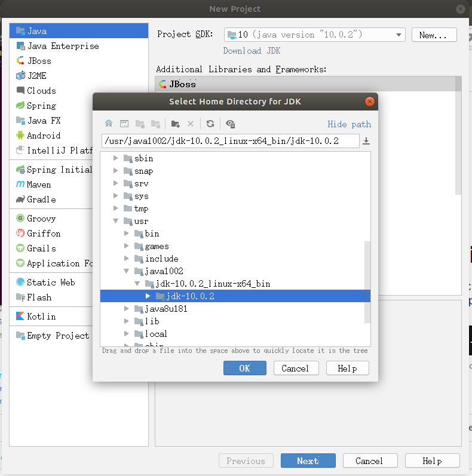This screenshot has height=476, width=472.
Task: Select Static Web project type
Action: pos(51,282)
